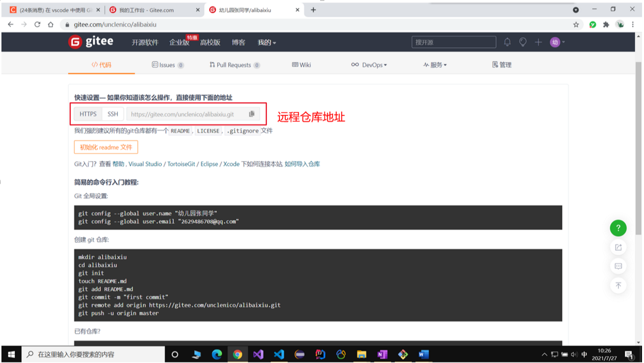This screenshot has width=644, height=363.
Task: Go to 企业版 in the navbar
Action: click(179, 43)
